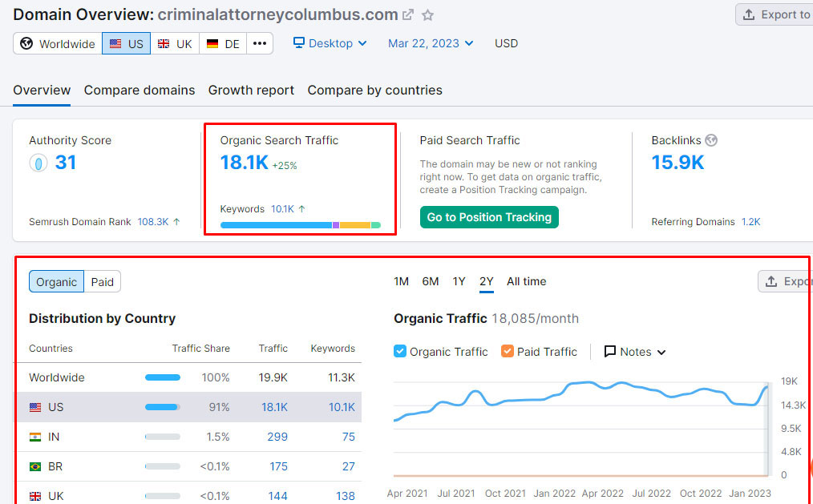The width and height of the screenshot is (813, 504).
Task: Click the Authority Score circle icon
Action: 38,163
